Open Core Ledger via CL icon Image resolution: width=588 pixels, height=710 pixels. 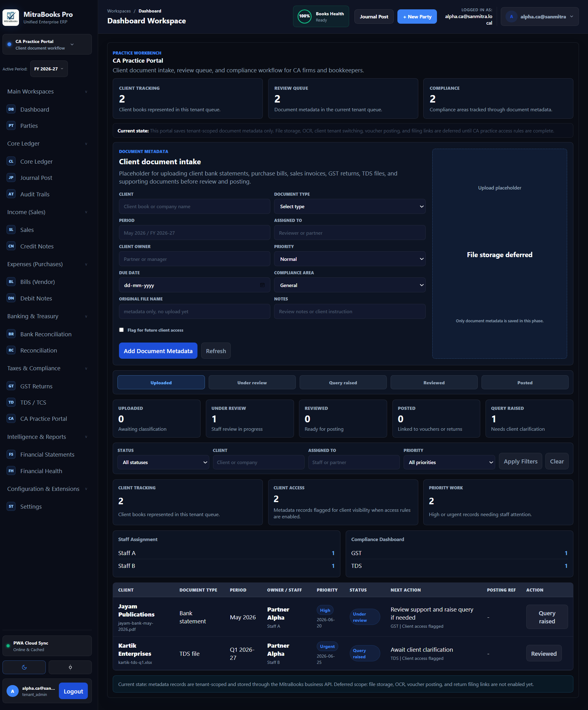coord(11,161)
